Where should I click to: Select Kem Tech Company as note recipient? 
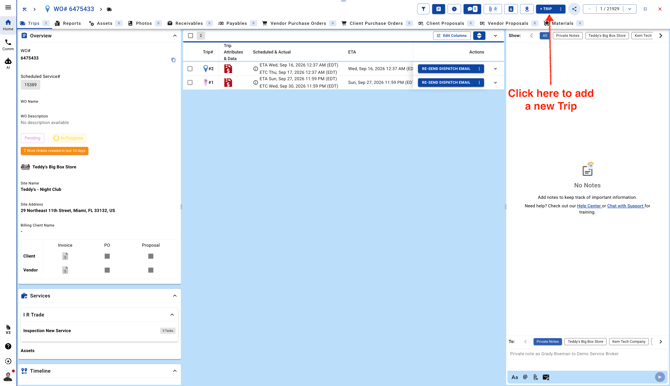(629, 342)
